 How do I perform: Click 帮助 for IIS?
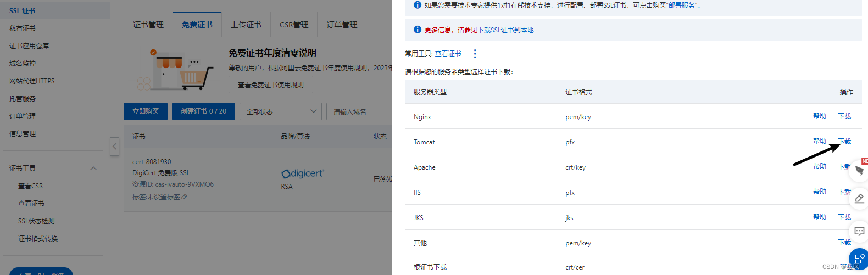pyautogui.click(x=820, y=192)
